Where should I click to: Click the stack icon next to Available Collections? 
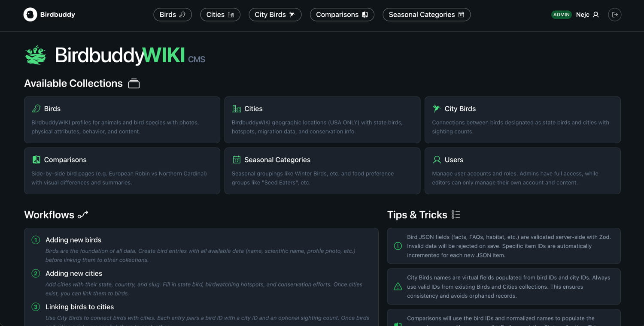coord(134,84)
